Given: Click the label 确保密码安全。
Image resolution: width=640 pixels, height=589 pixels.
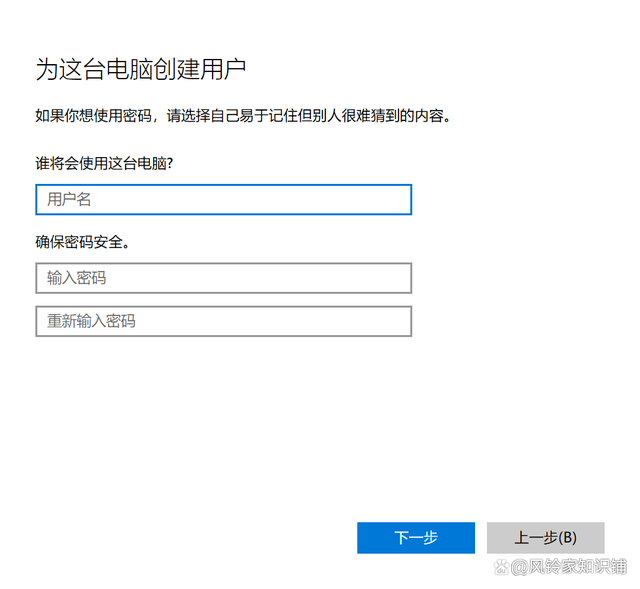Looking at the screenshot, I should point(83,242).
